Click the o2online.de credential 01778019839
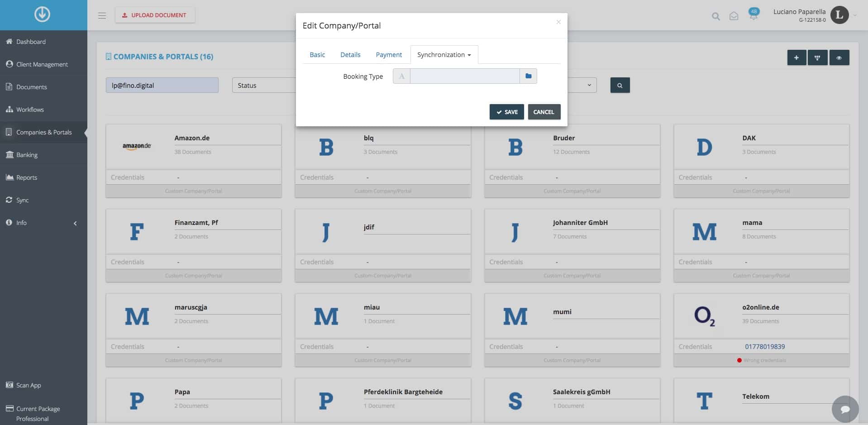The width and height of the screenshot is (868, 425). tap(765, 346)
